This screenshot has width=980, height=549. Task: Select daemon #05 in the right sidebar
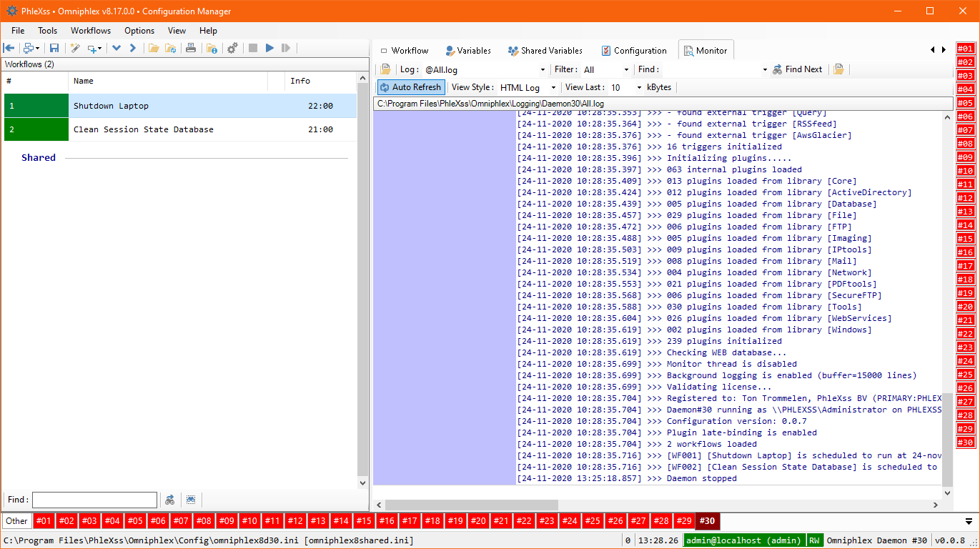(x=966, y=103)
